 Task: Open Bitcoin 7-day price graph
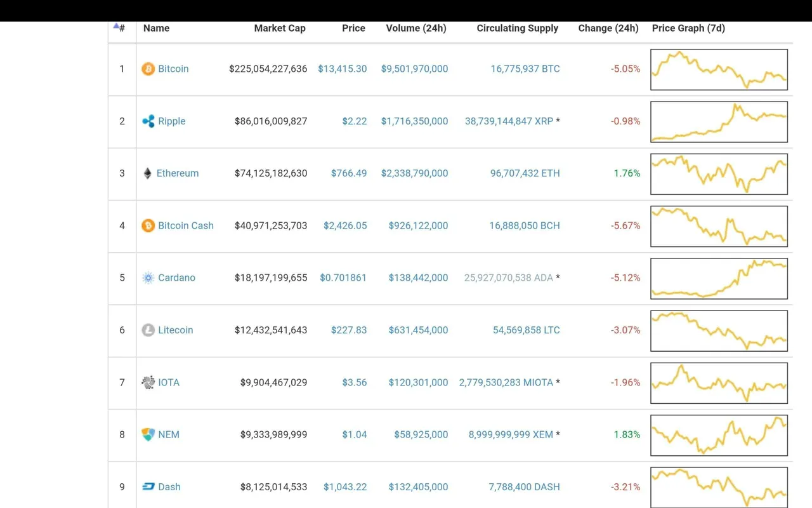point(719,69)
